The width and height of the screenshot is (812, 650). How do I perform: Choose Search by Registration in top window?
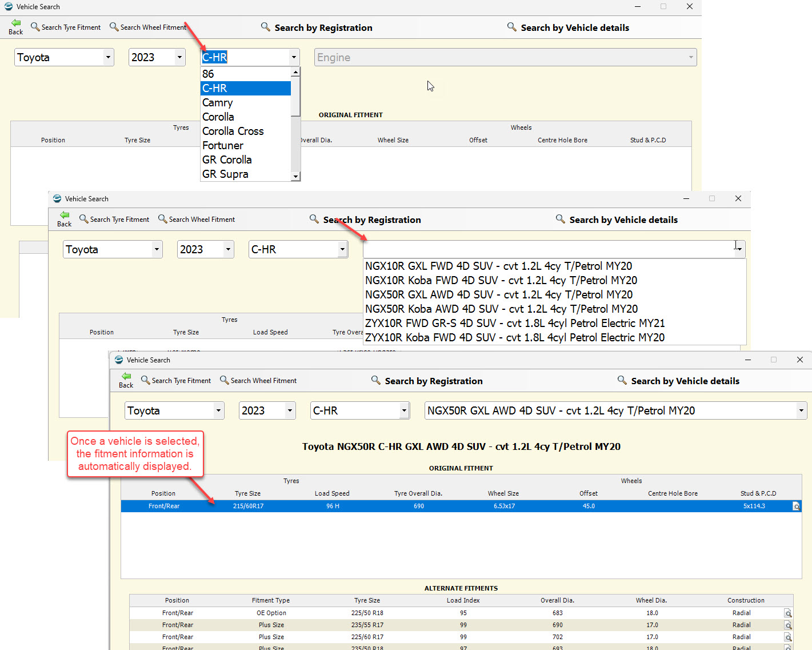(x=317, y=27)
